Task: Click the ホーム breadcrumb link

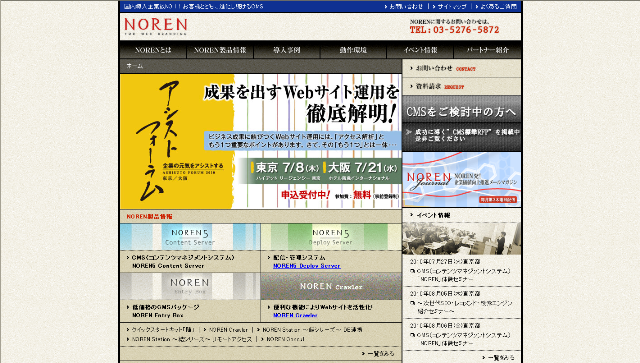Action: tap(135, 66)
